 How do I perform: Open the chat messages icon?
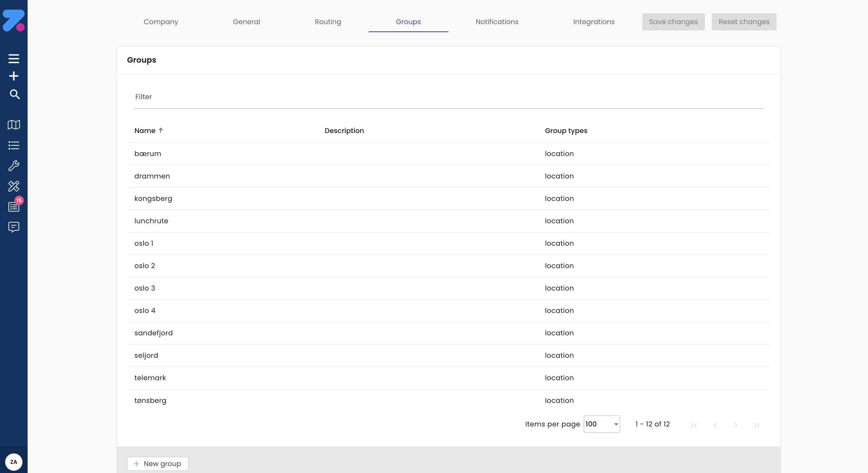[14, 227]
